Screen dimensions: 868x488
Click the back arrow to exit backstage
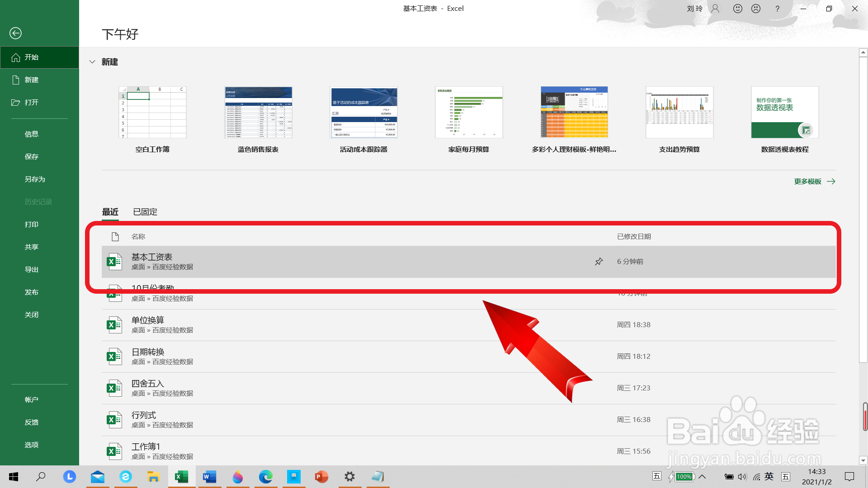pos(15,33)
